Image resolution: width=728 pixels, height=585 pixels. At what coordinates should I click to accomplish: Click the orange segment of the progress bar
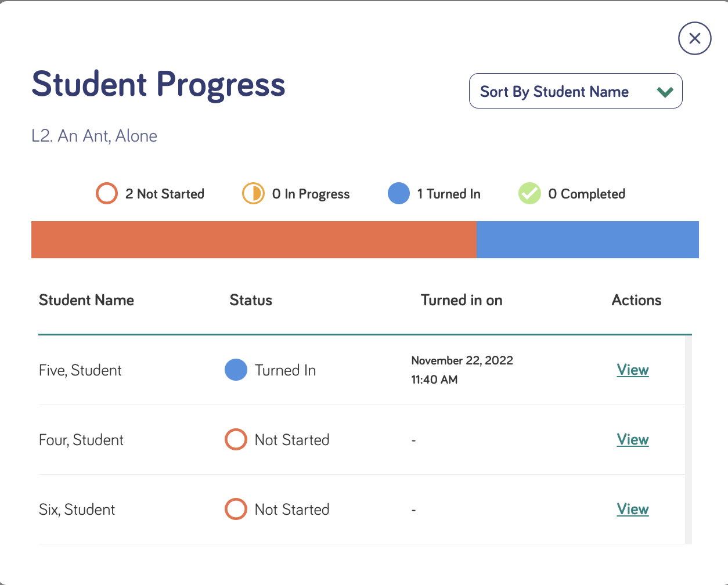(254, 239)
